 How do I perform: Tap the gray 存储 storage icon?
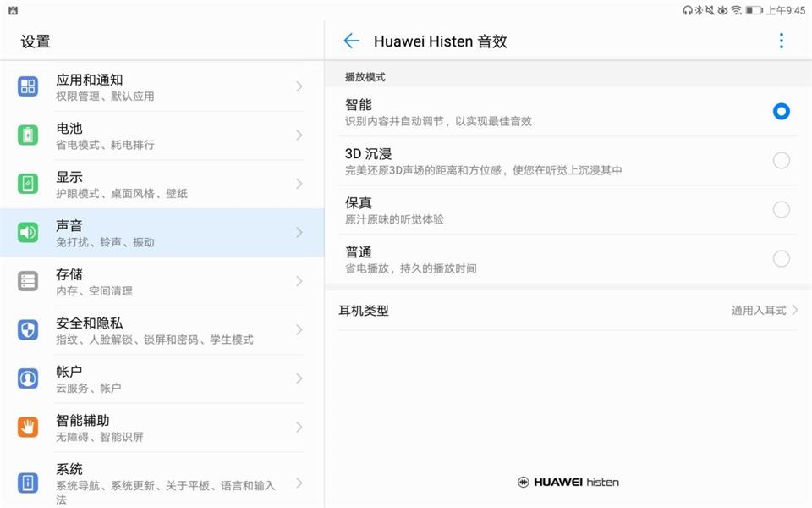pos(28,281)
